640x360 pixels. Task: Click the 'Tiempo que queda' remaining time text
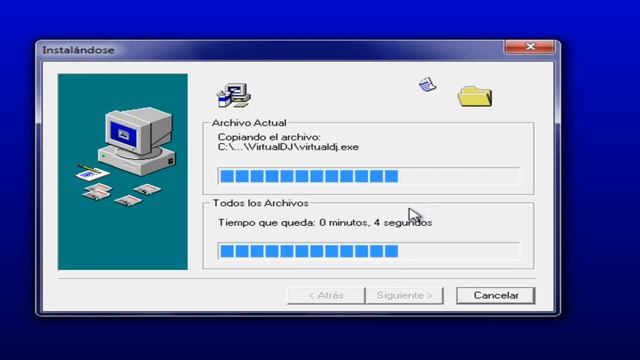tap(325, 223)
